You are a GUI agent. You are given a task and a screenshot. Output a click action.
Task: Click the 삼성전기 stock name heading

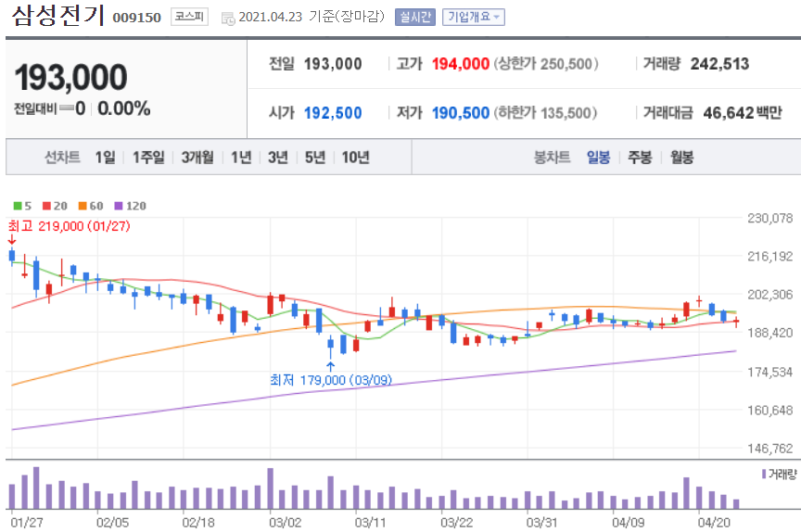point(58,16)
